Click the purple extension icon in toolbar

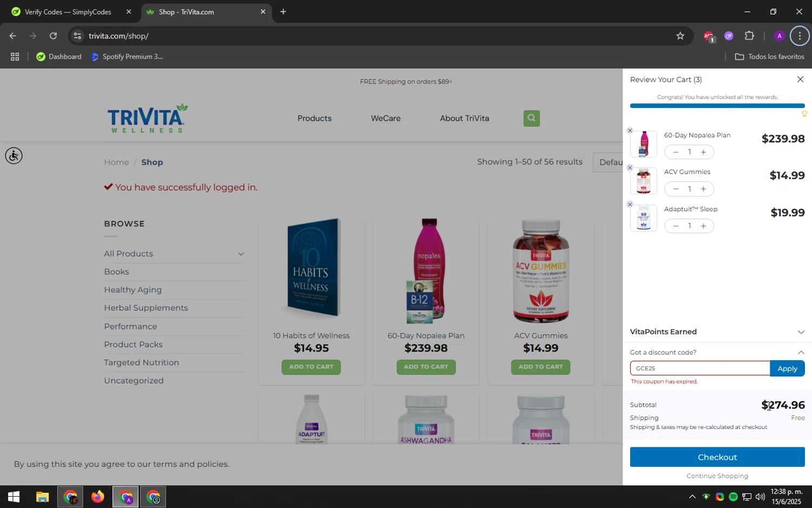pyautogui.click(x=729, y=36)
